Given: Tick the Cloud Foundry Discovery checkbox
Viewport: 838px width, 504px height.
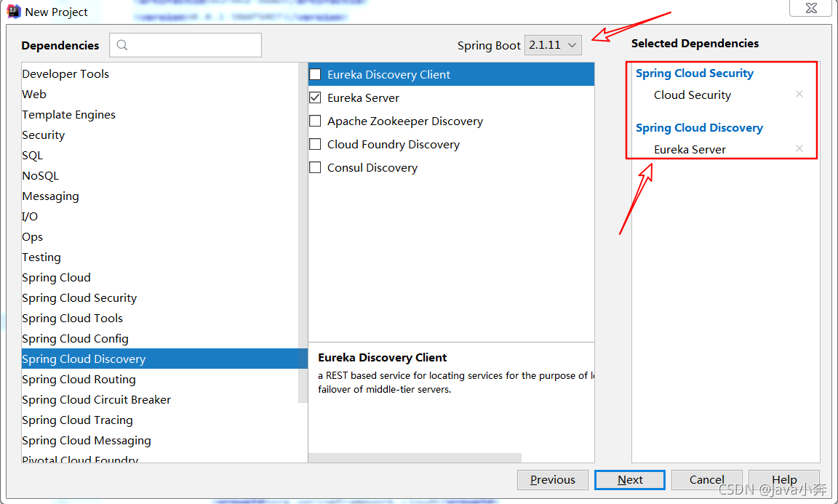Looking at the screenshot, I should 315,144.
